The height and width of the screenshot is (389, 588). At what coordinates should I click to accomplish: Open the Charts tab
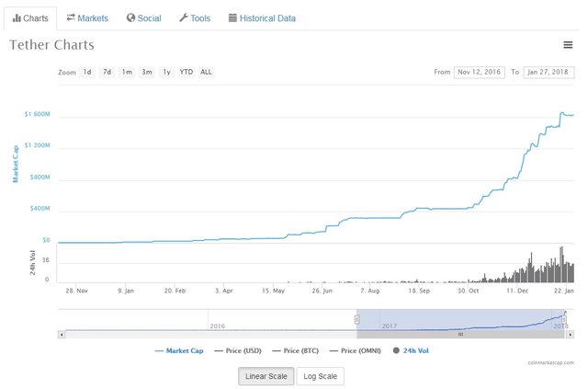30,18
